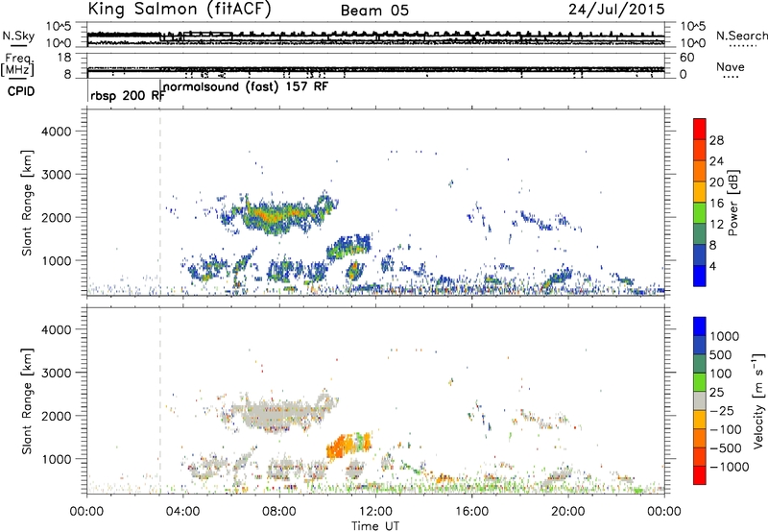The height and width of the screenshot is (532, 768).
Task: Click the velocity scale value 1000
Action: [x=724, y=336]
